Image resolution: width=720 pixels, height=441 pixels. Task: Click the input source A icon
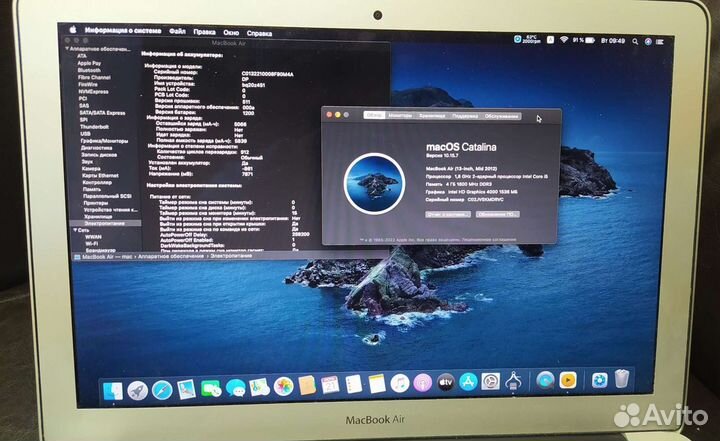(x=550, y=40)
